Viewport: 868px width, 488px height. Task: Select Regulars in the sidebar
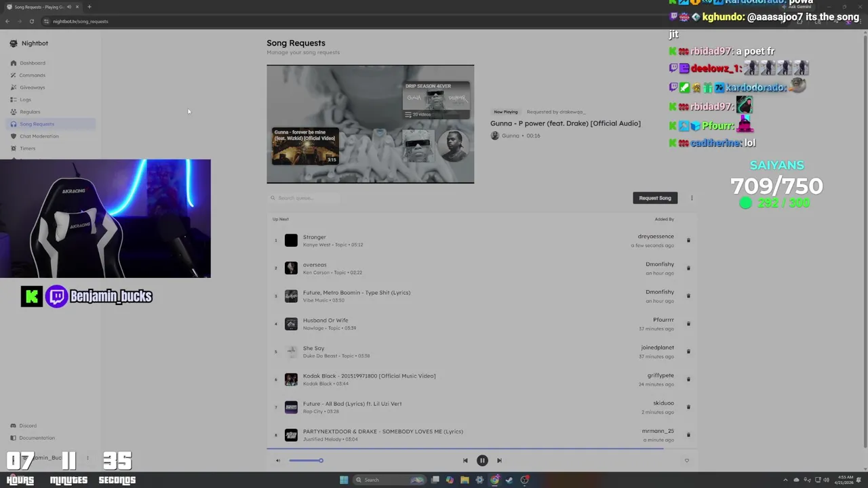click(30, 112)
